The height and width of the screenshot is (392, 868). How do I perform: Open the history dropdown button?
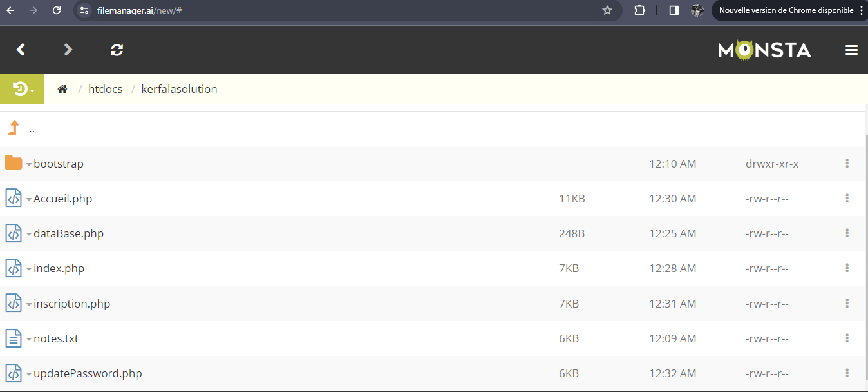pos(23,89)
